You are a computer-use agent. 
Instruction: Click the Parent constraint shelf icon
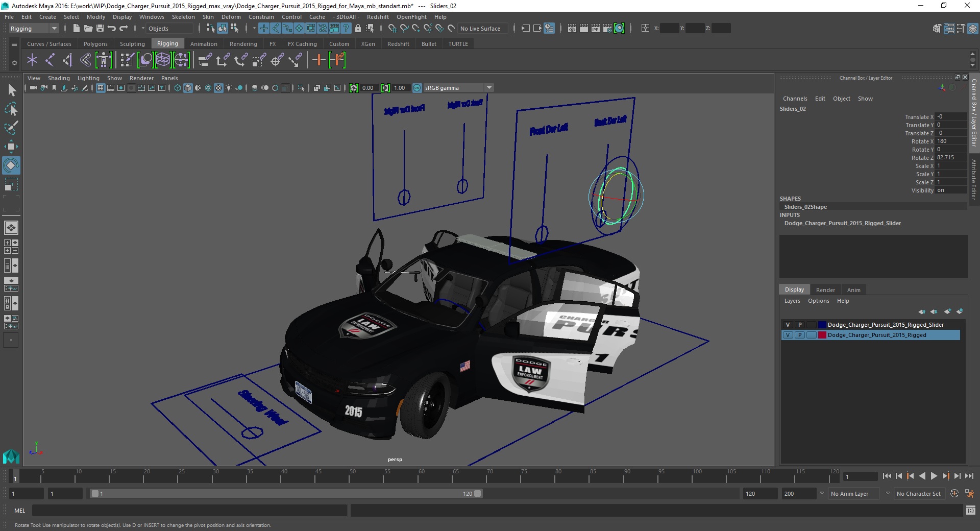tap(205, 60)
